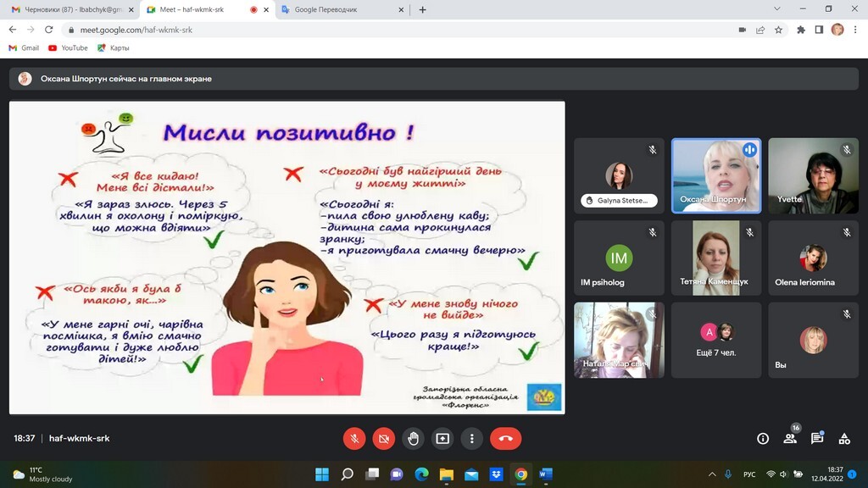Start presenting your screen

pos(442,439)
